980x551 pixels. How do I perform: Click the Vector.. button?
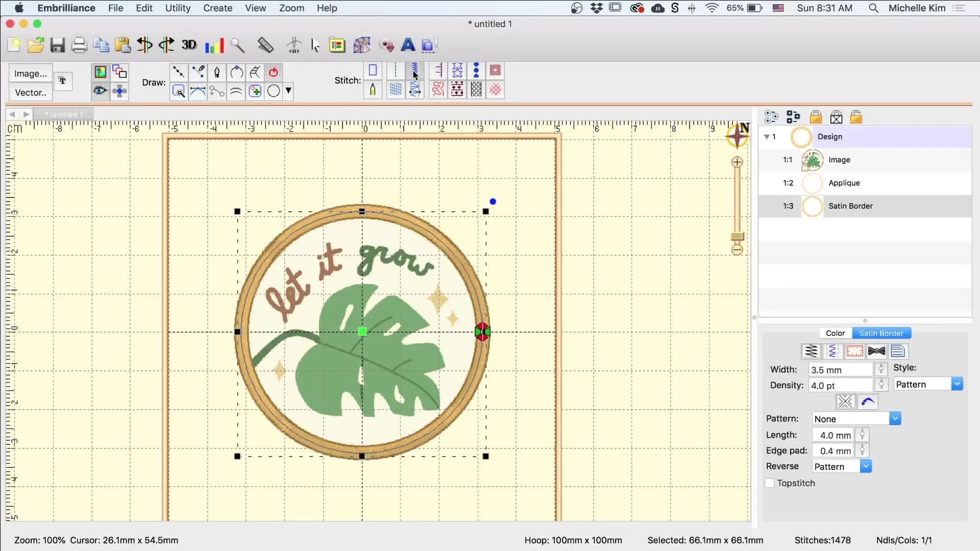click(x=30, y=92)
